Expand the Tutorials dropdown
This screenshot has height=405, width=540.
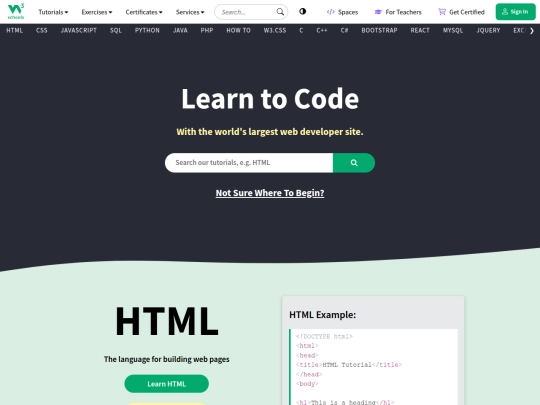[53, 12]
